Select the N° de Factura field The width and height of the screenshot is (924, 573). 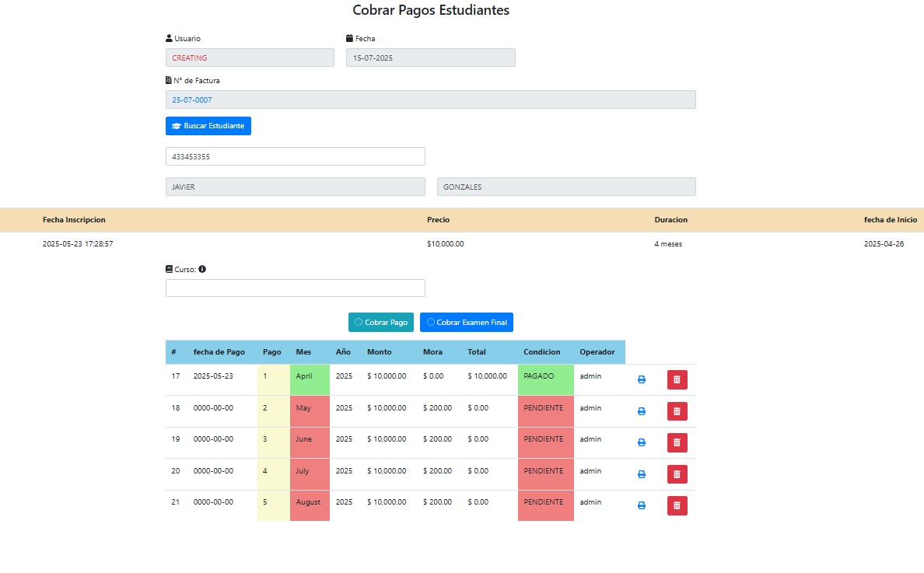tap(430, 100)
